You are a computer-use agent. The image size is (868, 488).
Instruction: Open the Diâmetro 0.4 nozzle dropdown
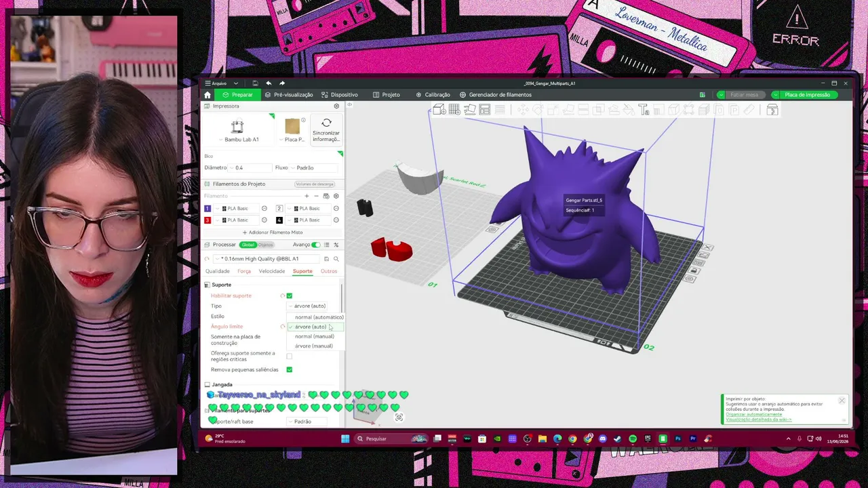click(249, 167)
